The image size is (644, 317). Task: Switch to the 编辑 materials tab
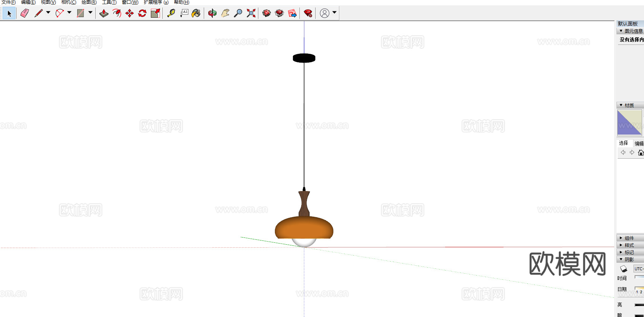tap(639, 144)
